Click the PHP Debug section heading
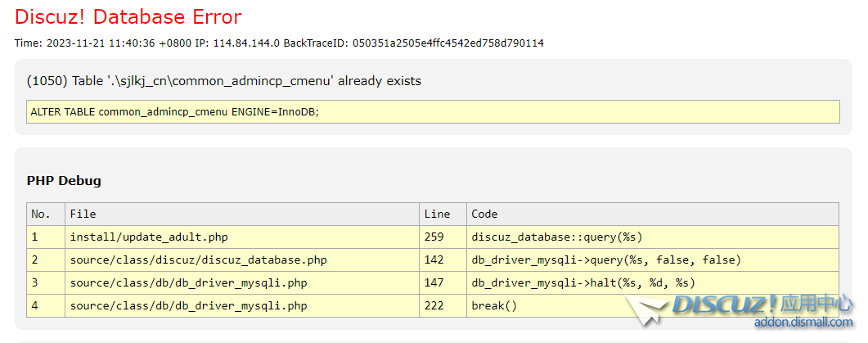The height and width of the screenshot is (343, 868). [64, 181]
